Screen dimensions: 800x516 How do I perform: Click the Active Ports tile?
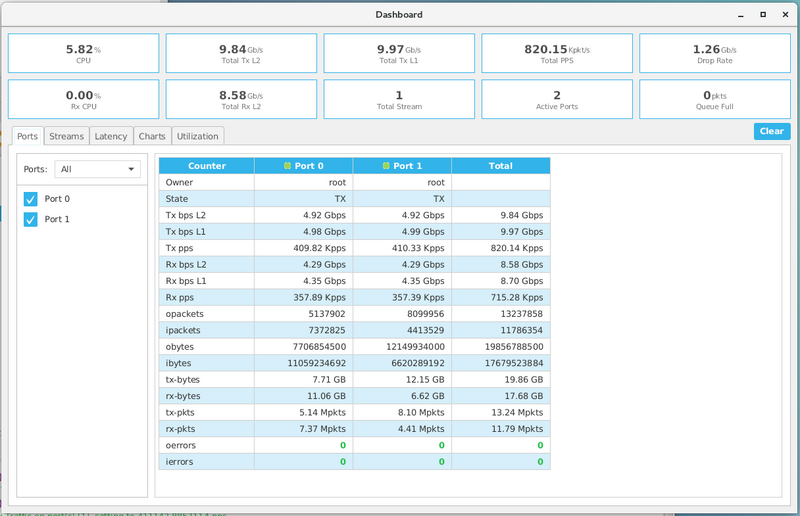click(556, 99)
